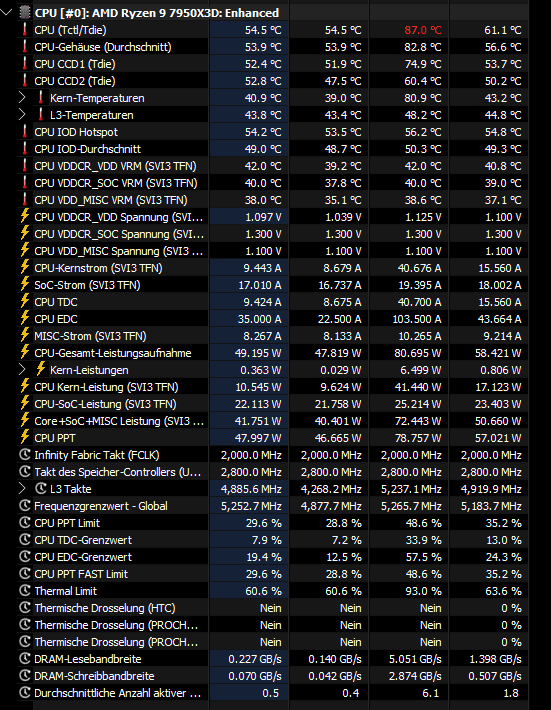Select the CPU EDC-Grenzwert row
The image size is (551, 710).
click(x=273, y=556)
